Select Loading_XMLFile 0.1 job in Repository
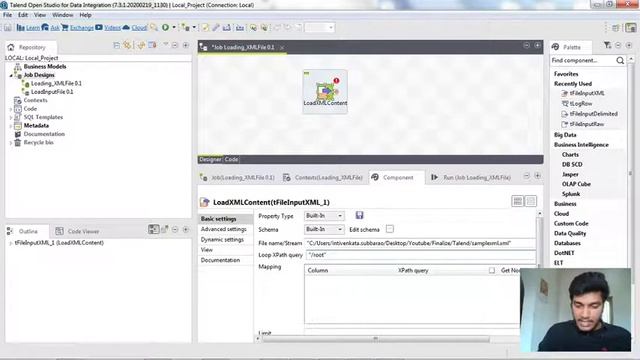The width and height of the screenshot is (640, 360). click(x=56, y=83)
